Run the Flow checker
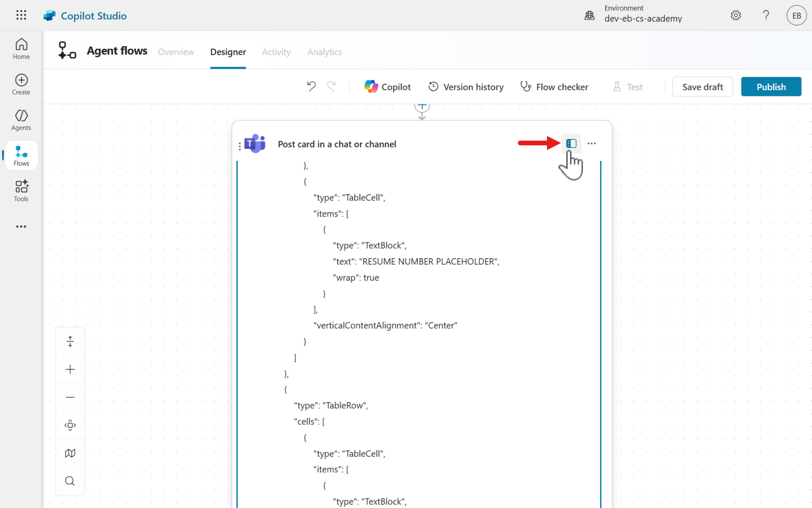Viewport: 812px width, 508px height. pyautogui.click(x=554, y=87)
